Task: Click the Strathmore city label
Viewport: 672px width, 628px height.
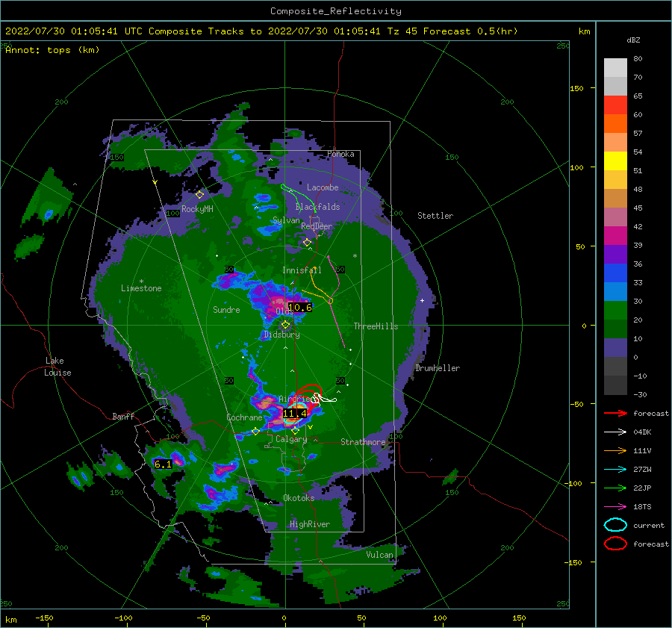Action: pyautogui.click(x=363, y=442)
